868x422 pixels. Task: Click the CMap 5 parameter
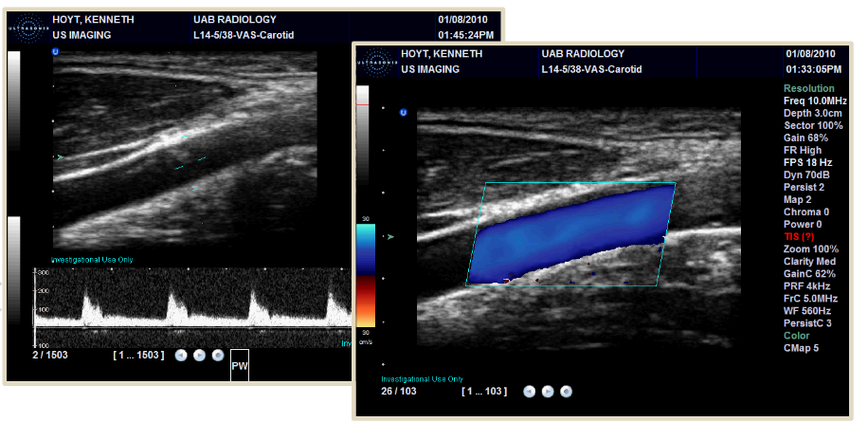[801, 348]
